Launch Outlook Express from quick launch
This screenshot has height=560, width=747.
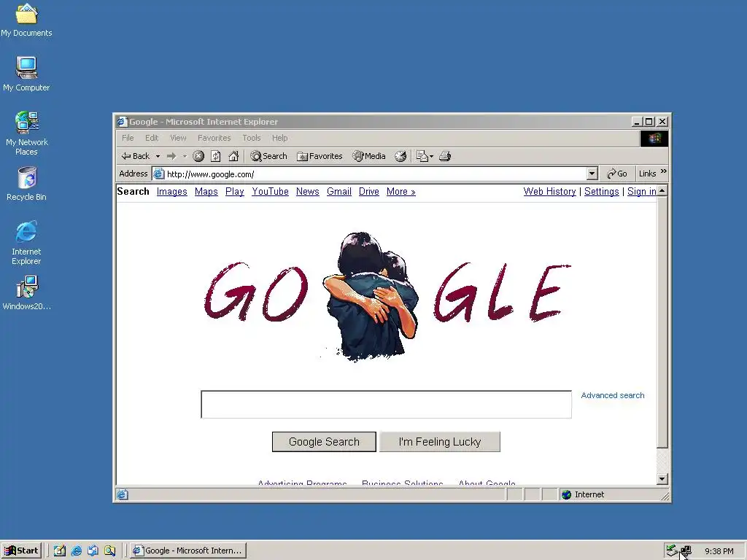pos(93,551)
